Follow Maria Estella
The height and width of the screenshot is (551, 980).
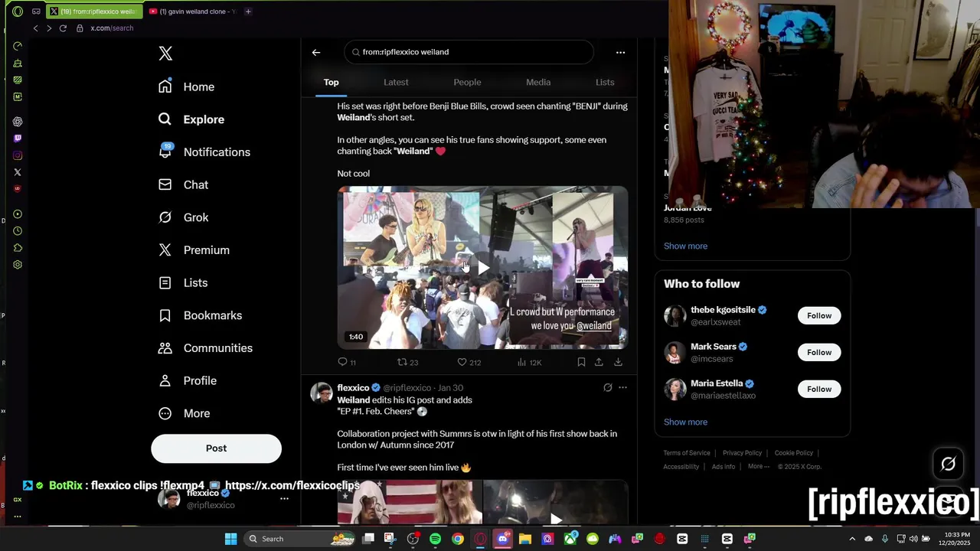[819, 389]
